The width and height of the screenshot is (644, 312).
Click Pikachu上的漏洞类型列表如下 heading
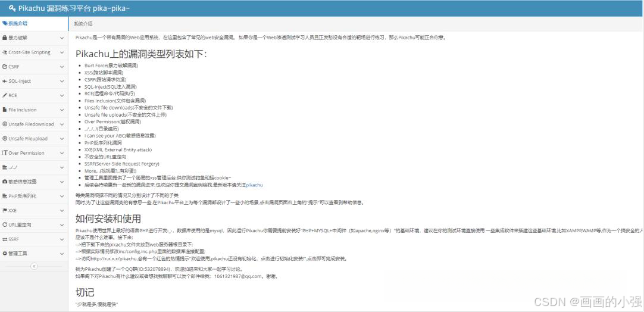pos(141,54)
